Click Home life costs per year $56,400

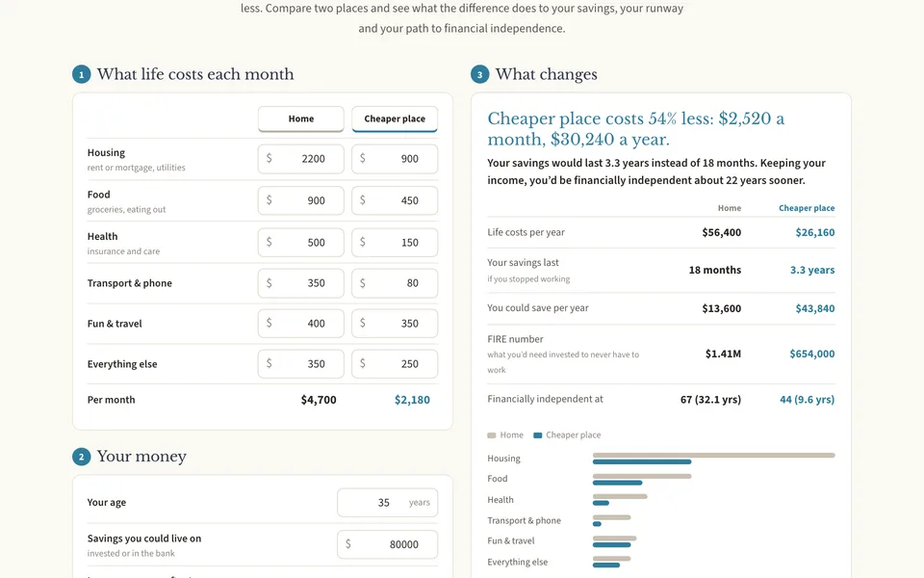point(721,232)
